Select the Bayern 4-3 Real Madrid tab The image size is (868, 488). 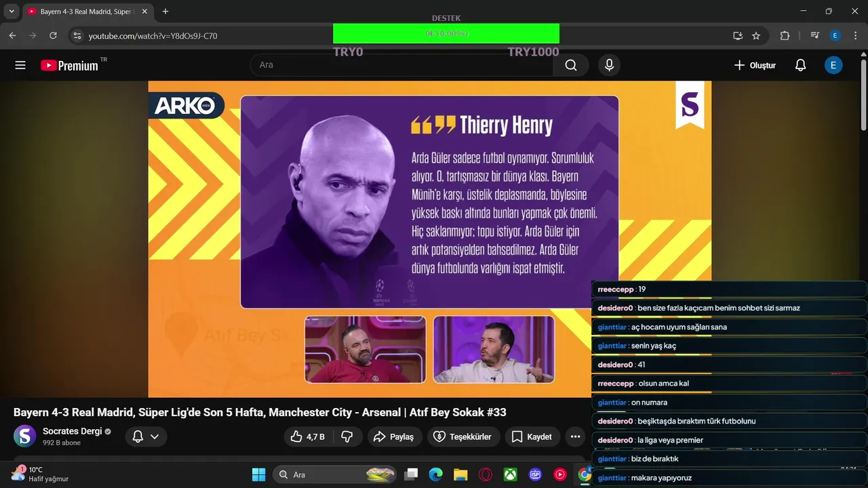pyautogui.click(x=87, y=12)
